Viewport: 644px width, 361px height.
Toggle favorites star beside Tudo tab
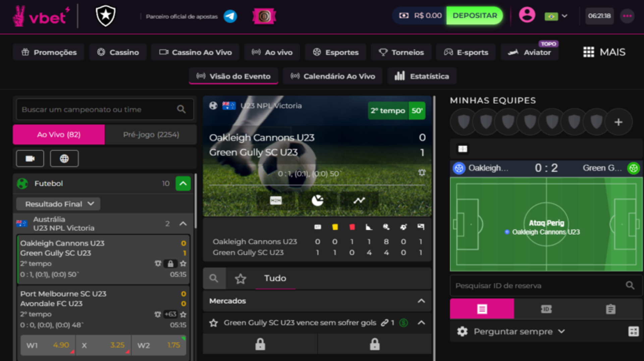pos(240,279)
